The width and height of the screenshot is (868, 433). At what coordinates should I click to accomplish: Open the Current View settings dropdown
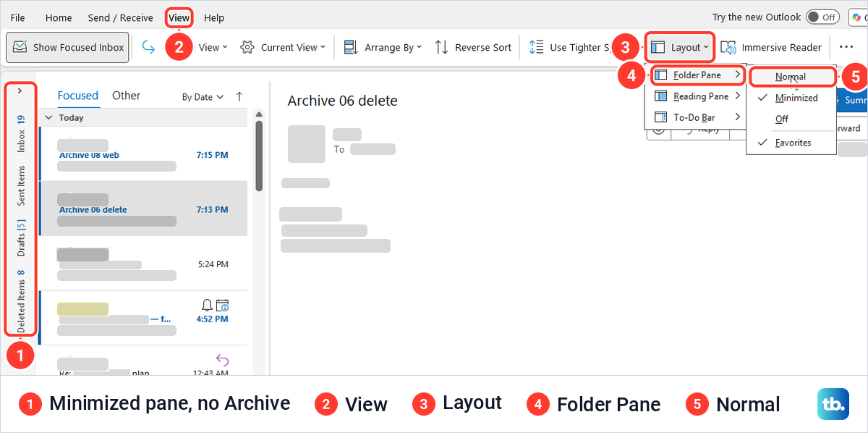(283, 47)
